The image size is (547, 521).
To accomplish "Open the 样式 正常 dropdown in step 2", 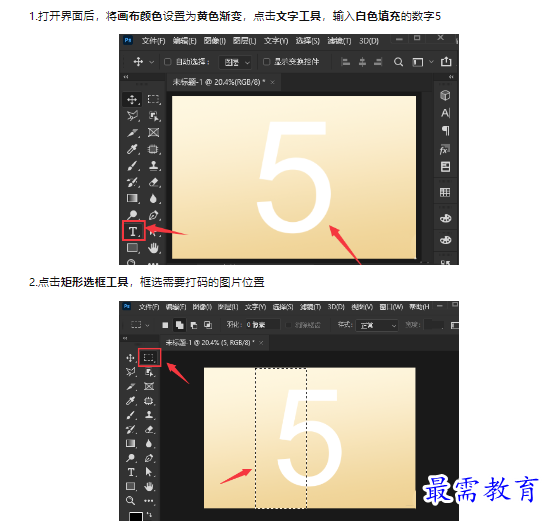I will tap(377, 325).
